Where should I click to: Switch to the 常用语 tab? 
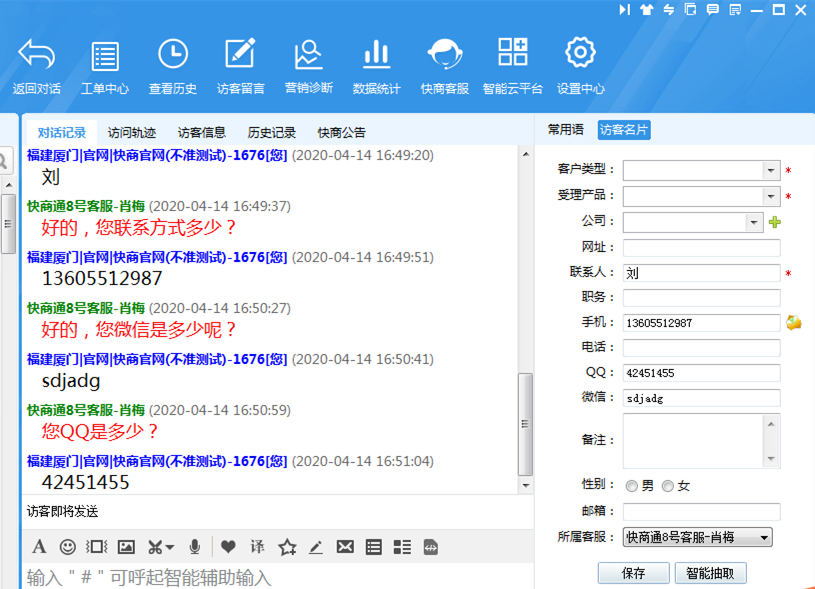point(565,130)
